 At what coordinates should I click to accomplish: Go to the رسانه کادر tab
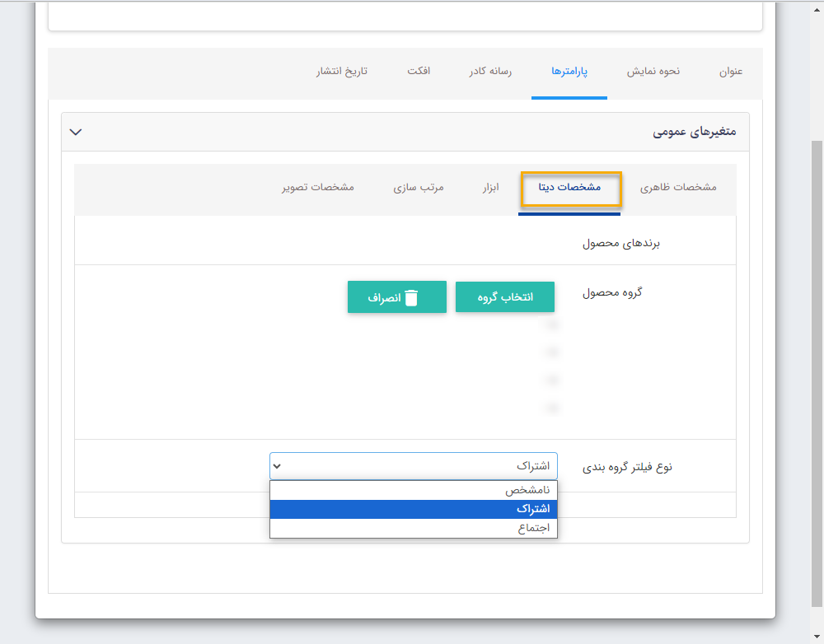(489, 72)
